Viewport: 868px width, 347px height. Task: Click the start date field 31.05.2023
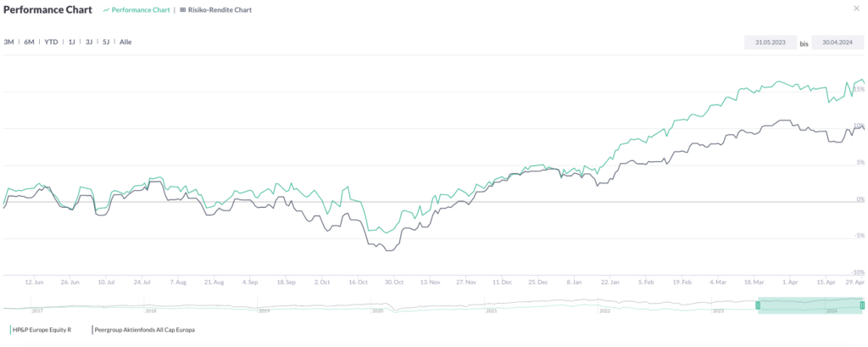(771, 42)
